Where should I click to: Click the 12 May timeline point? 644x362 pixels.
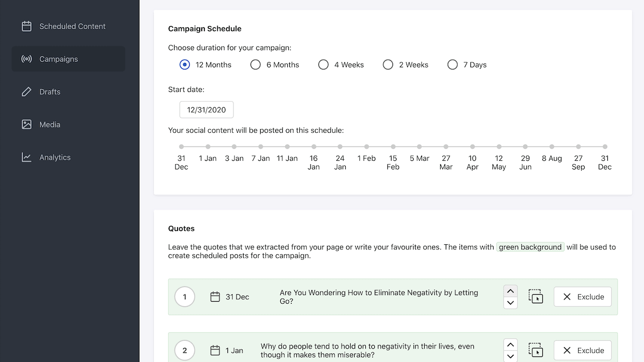pyautogui.click(x=499, y=147)
